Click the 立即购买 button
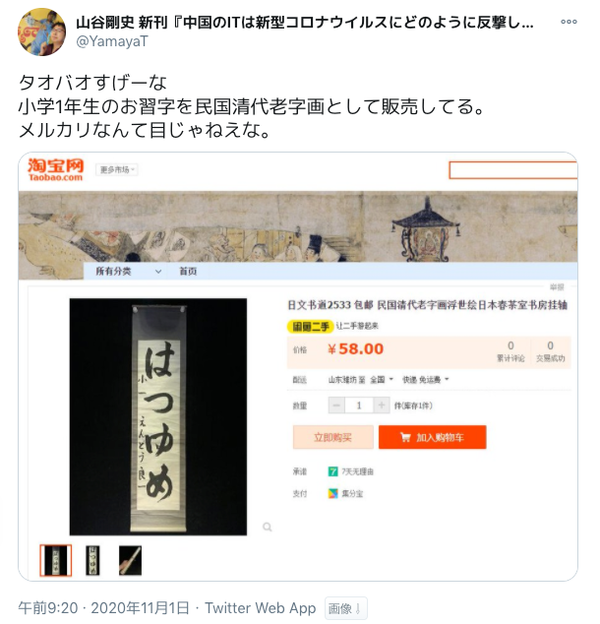 [x=333, y=437]
